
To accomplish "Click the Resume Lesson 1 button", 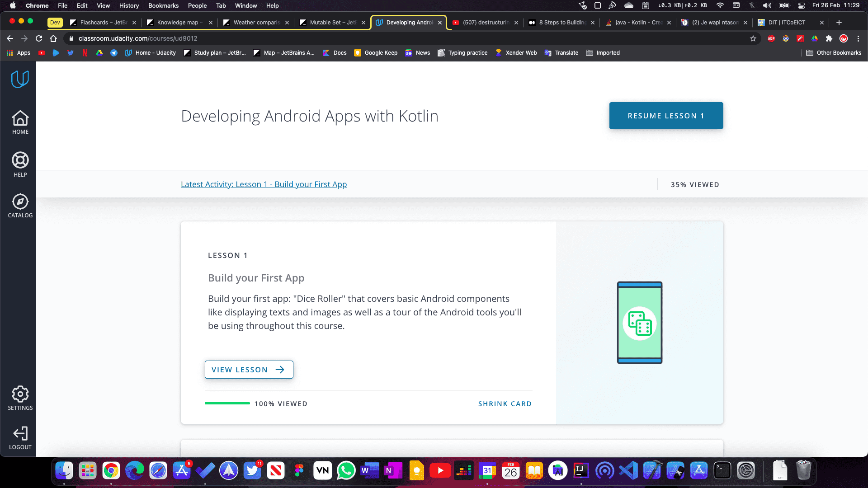I will click(x=666, y=116).
